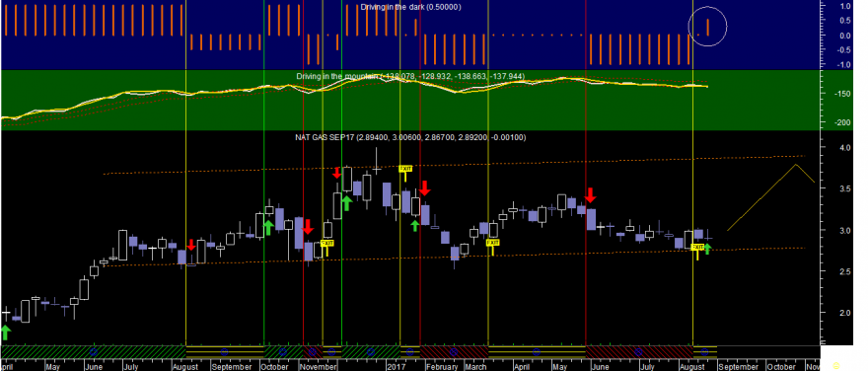The width and height of the screenshot is (868, 371).
Task: Click the March label on the date axis
Action: 475,367
